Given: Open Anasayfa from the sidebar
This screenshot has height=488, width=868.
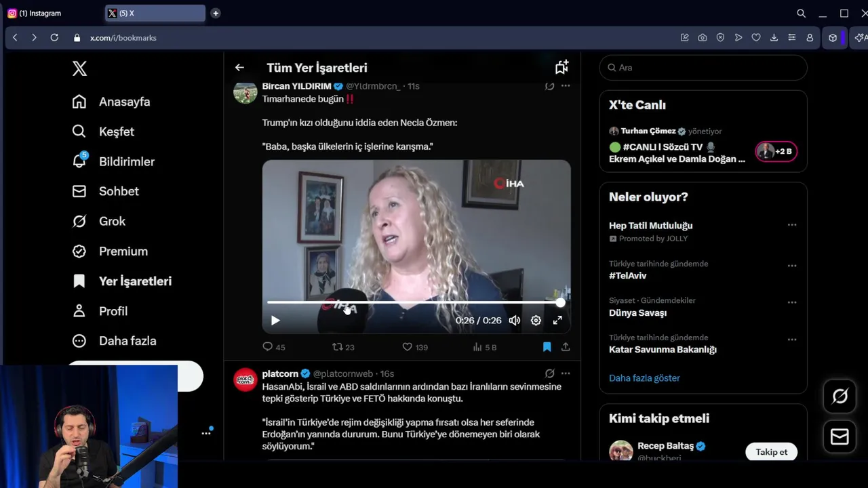Looking at the screenshot, I should click(x=111, y=102).
